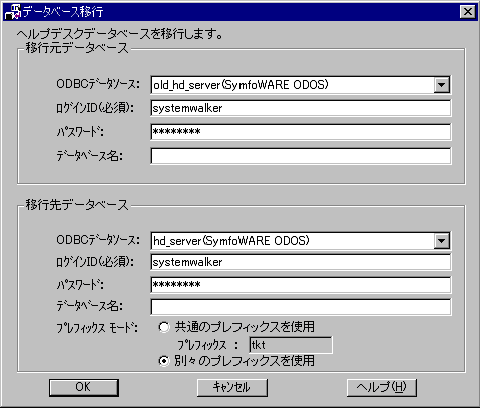This screenshot has height=408, width=480.
Task: Click the キャンセル button
Action: pyautogui.click(x=232, y=387)
